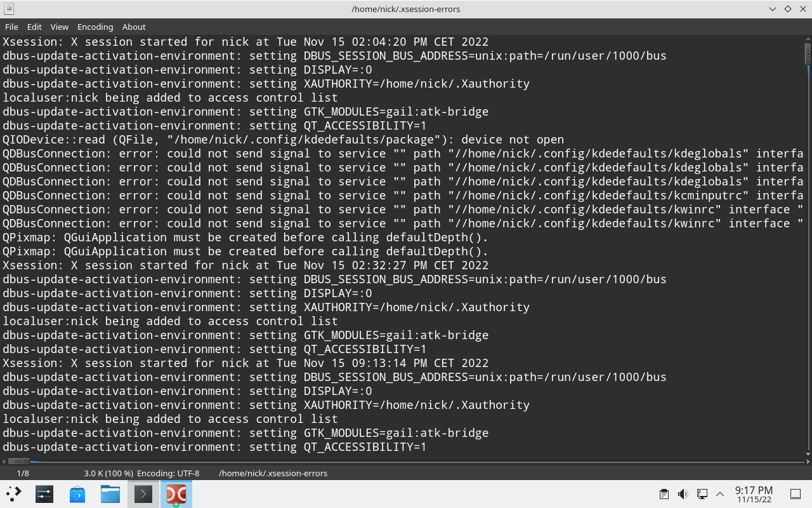Open the KDE application launcher
Screen dimensions: 812x508
[x=13, y=493]
